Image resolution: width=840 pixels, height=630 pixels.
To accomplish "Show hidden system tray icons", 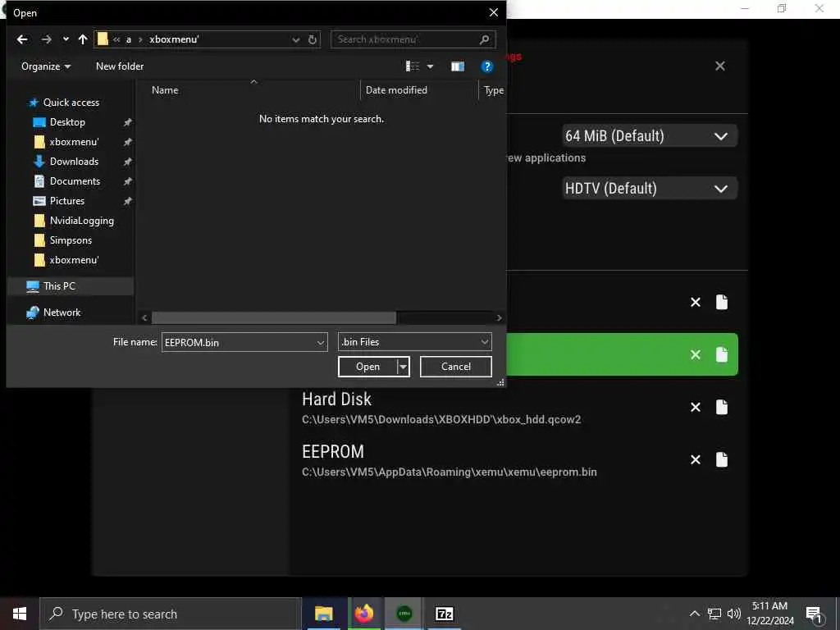I will point(694,614).
